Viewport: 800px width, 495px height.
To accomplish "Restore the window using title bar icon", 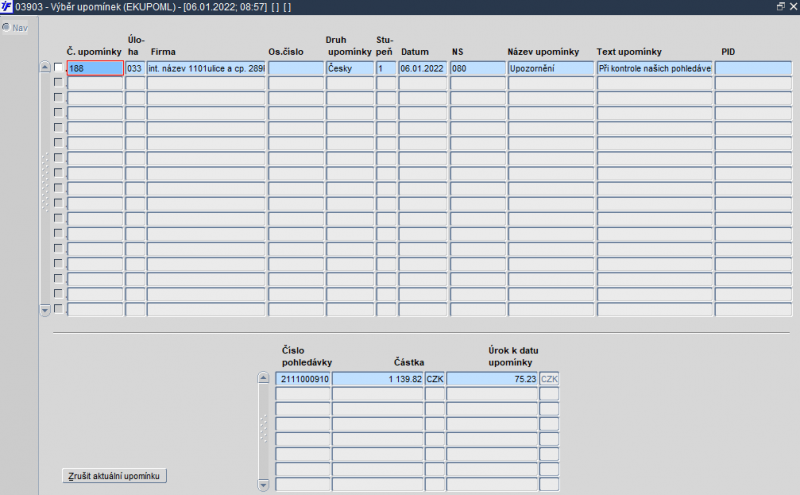I will [781, 7].
